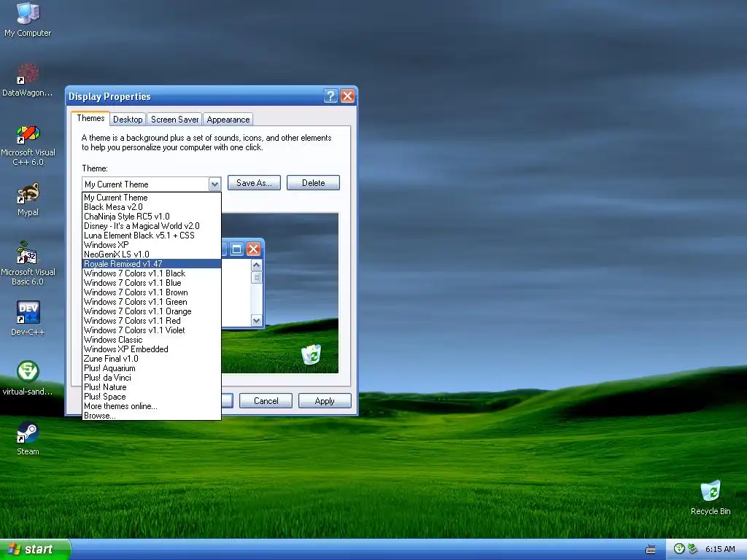Screen dimensions: 747x560
Task: Click the Delete theme button
Action: coord(313,183)
